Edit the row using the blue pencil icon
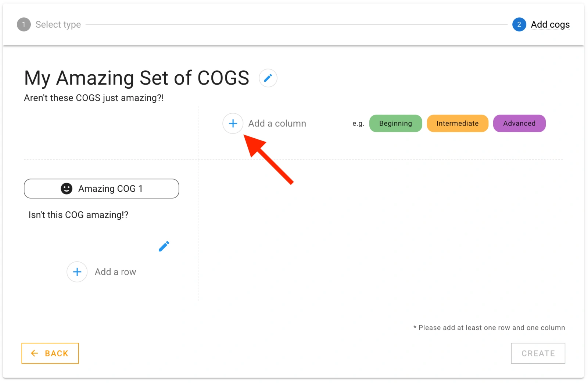This screenshot has width=588, height=383. pos(164,246)
